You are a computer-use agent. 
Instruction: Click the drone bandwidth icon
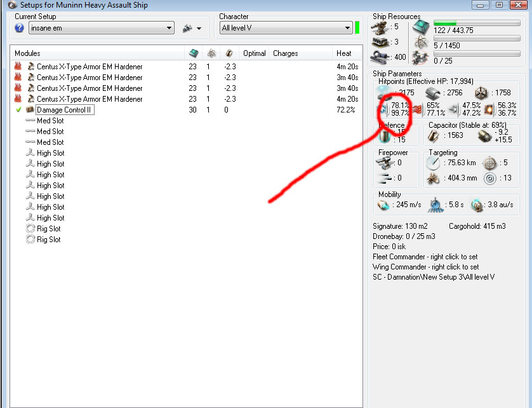[420, 58]
